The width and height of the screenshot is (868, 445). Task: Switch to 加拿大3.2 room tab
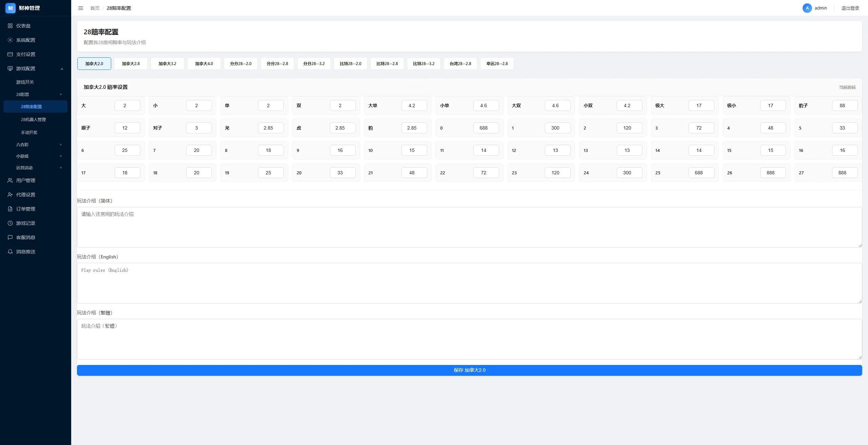(167, 64)
